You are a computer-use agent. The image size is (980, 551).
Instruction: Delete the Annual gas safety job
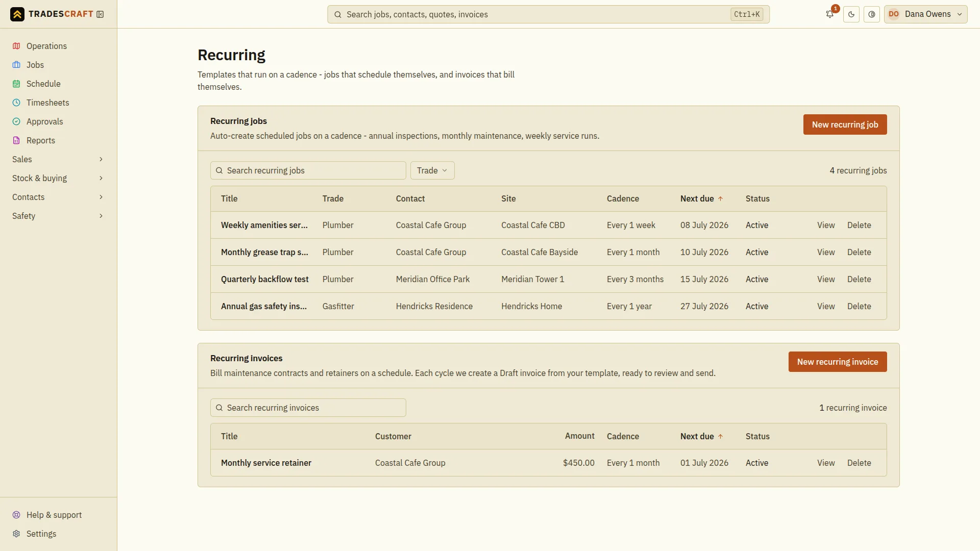tap(859, 306)
